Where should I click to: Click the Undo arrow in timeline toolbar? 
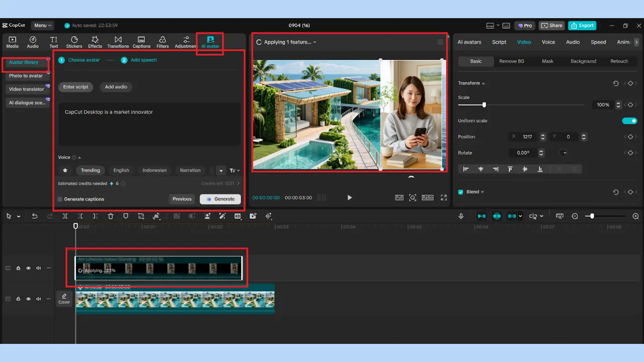(x=35, y=216)
